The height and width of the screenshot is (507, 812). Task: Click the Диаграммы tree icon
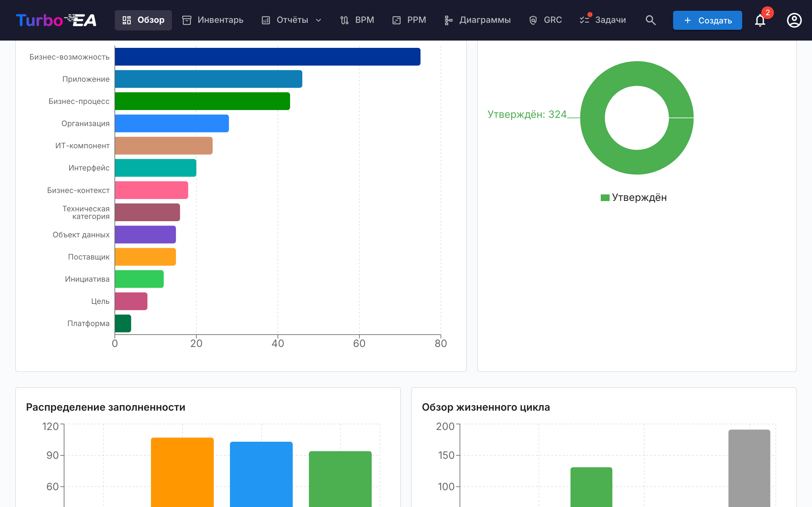448,20
